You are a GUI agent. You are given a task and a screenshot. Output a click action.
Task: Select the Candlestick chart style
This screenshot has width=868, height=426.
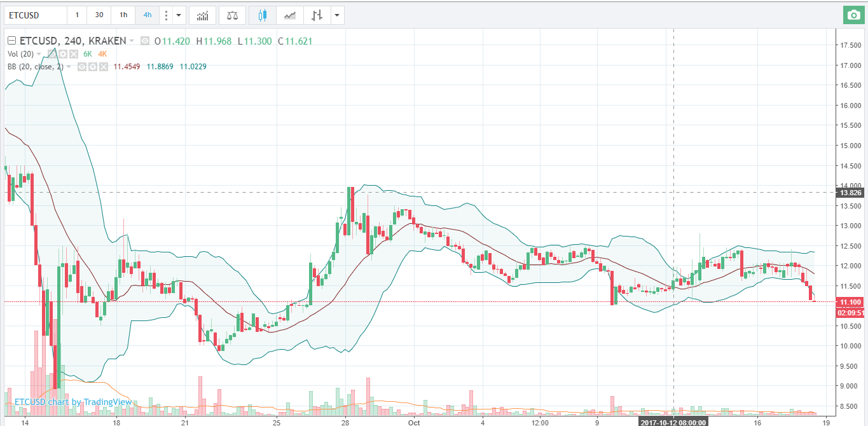[263, 15]
